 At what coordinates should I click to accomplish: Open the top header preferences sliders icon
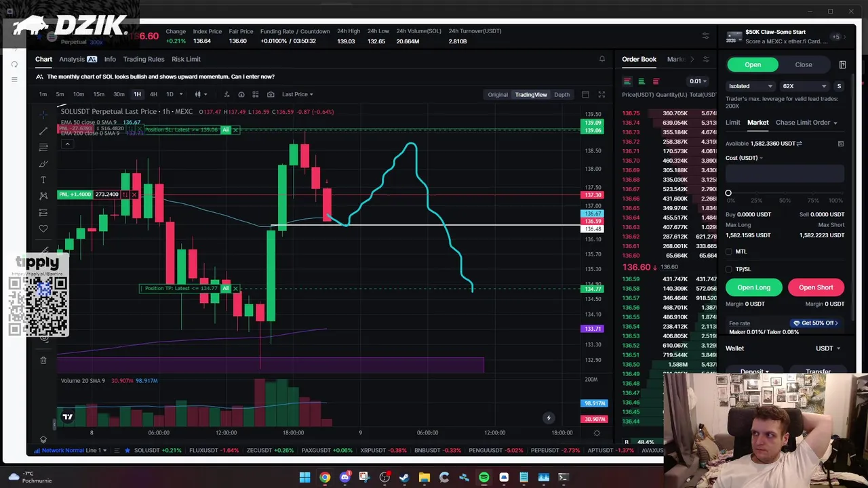point(705,36)
